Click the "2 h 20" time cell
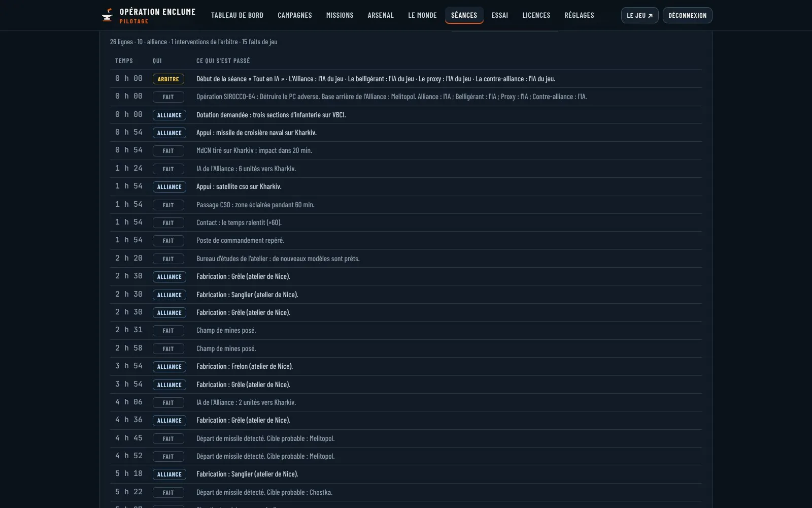Image resolution: width=812 pixels, height=508 pixels. click(x=129, y=258)
